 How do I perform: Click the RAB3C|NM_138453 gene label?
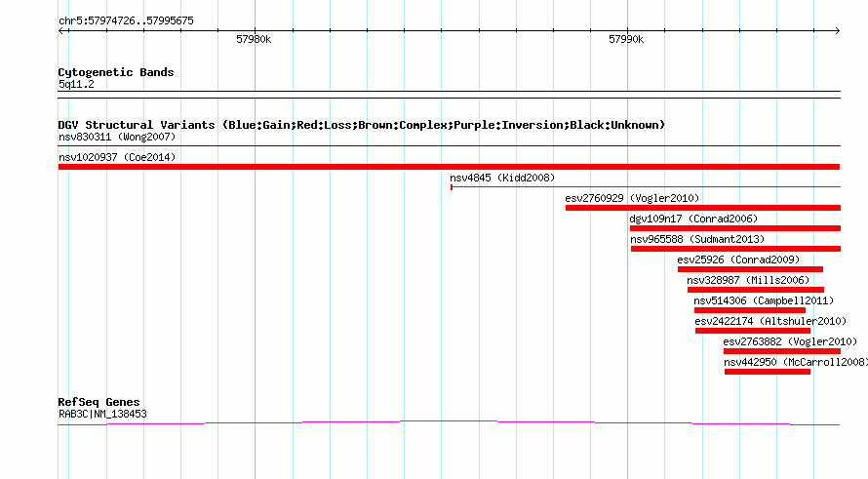(x=102, y=415)
